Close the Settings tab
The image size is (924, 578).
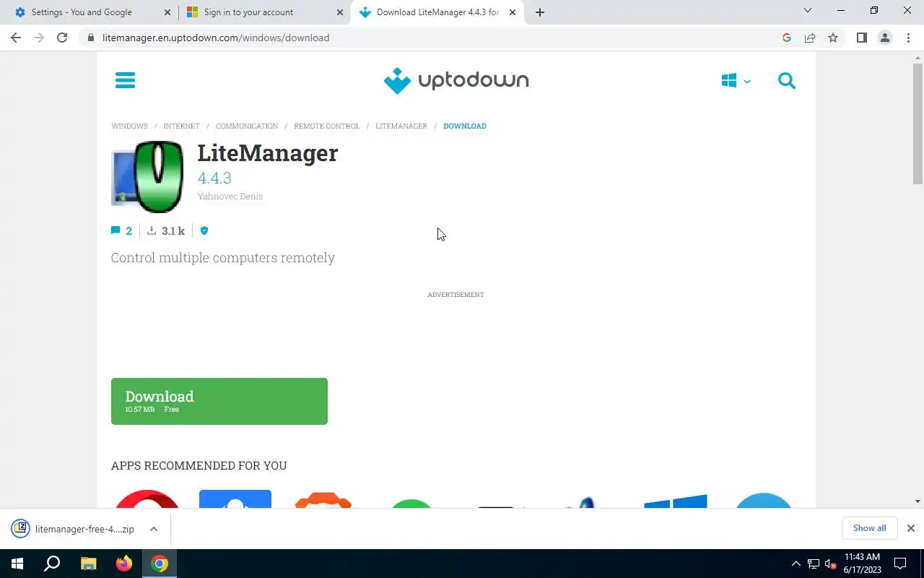point(167,12)
